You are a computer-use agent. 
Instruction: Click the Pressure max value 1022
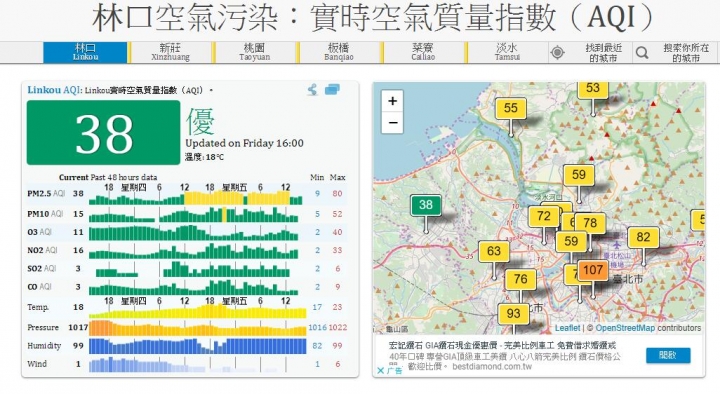338,327
